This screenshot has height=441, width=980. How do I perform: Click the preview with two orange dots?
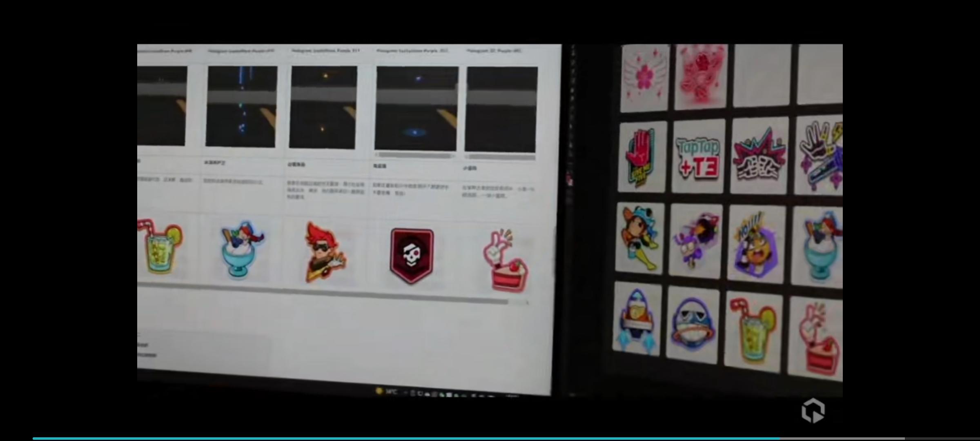click(x=323, y=107)
